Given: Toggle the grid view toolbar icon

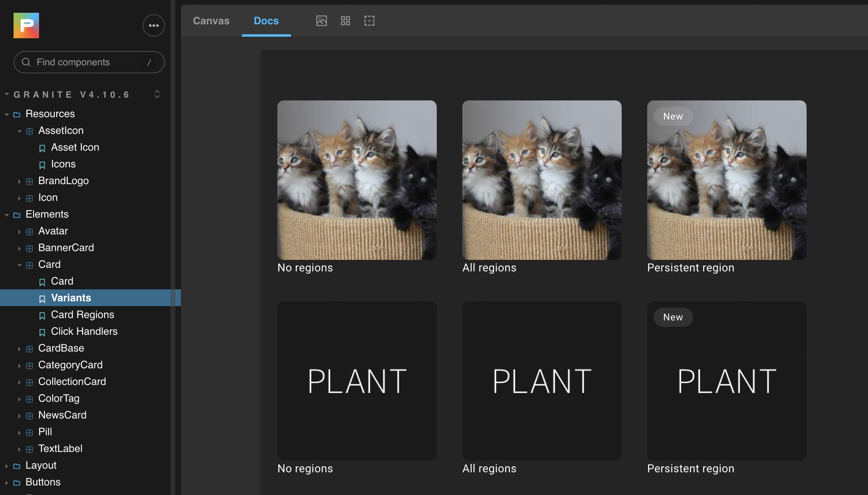Looking at the screenshot, I should pos(346,21).
